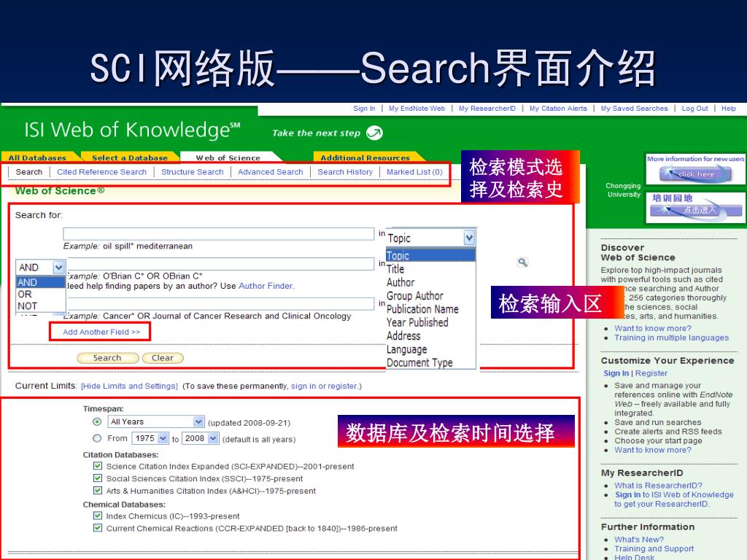Open Marked List (0)

coord(414,172)
